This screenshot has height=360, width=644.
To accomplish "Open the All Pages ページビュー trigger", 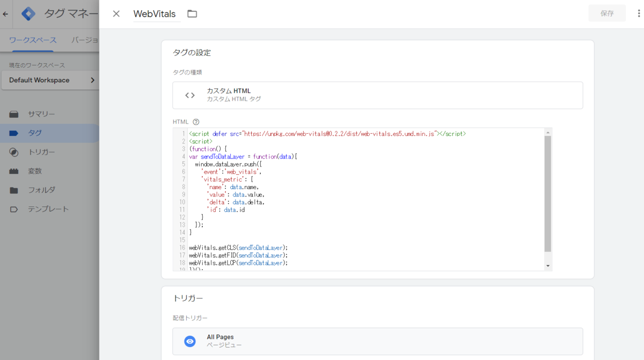I will click(x=378, y=341).
